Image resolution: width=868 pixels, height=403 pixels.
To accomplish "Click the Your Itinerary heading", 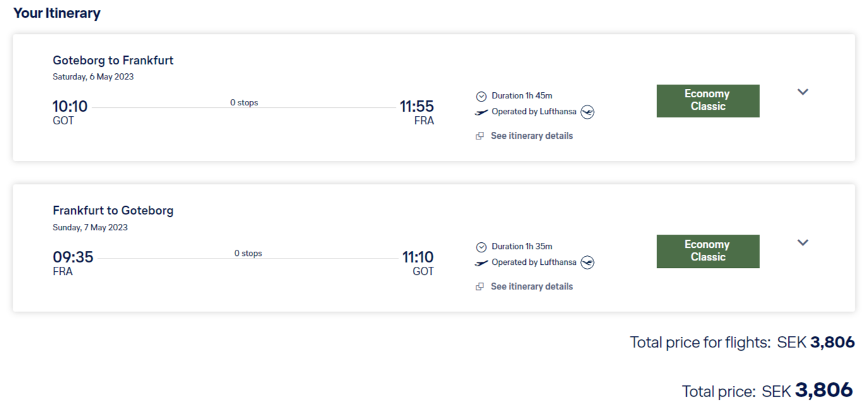I will (x=57, y=13).
